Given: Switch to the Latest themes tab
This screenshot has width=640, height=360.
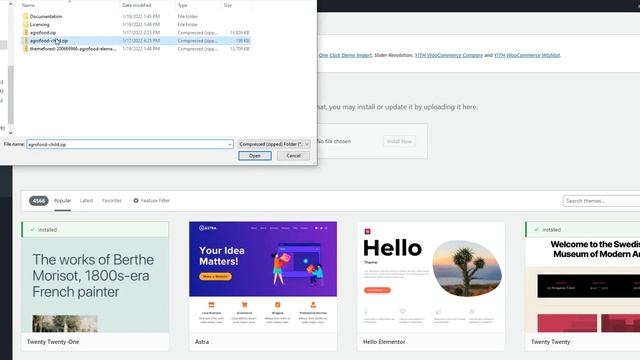Looking at the screenshot, I should tap(86, 201).
